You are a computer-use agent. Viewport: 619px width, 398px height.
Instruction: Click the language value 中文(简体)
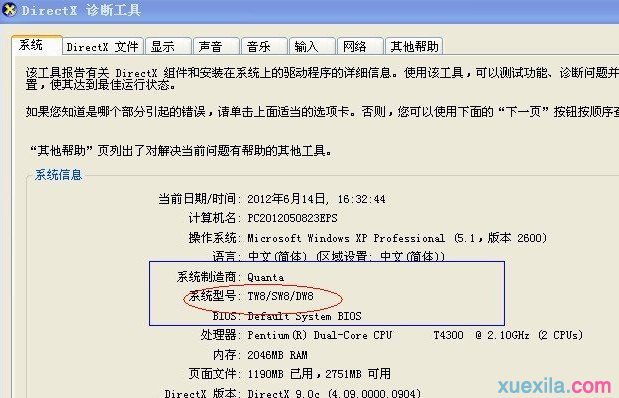(278, 256)
